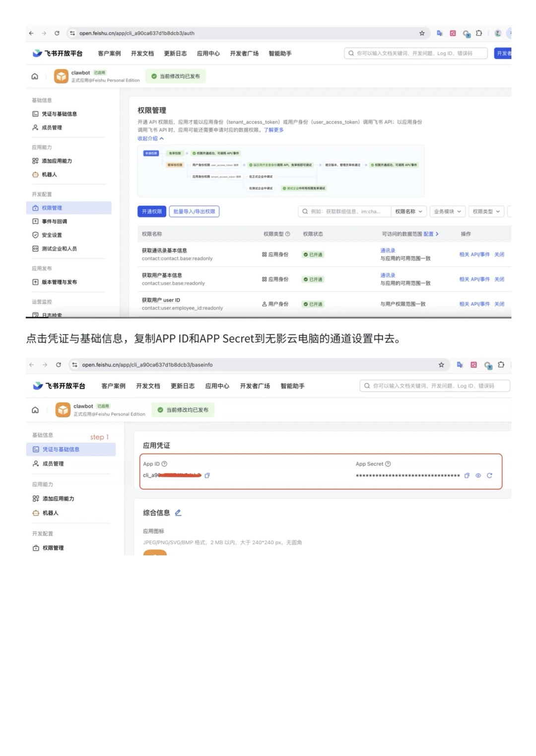Click the blue 开通权限 button
This screenshot has width=536, height=756.
click(x=152, y=212)
